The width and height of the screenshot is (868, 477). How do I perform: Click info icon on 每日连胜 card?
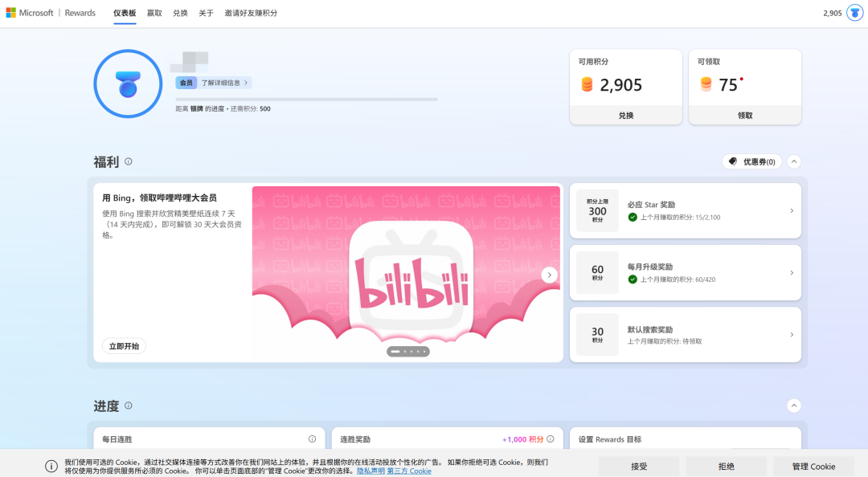tap(313, 439)
